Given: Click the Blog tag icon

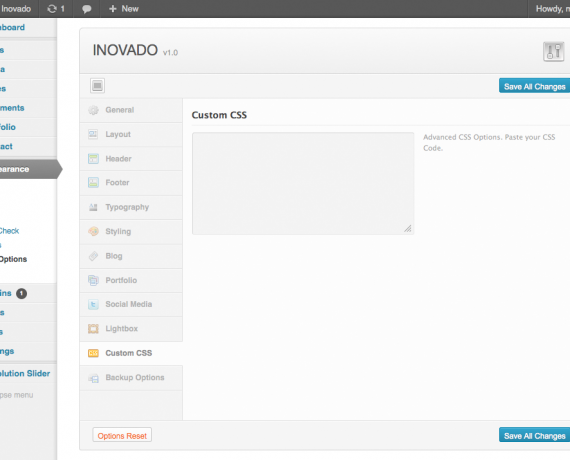Looking at the screenshot, I should [x=93, y=256].
